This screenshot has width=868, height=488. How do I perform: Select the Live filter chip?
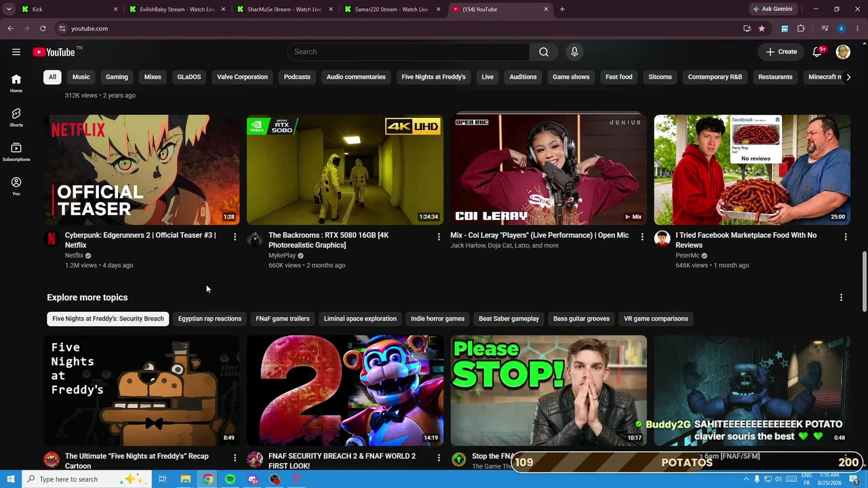(488, 77)
